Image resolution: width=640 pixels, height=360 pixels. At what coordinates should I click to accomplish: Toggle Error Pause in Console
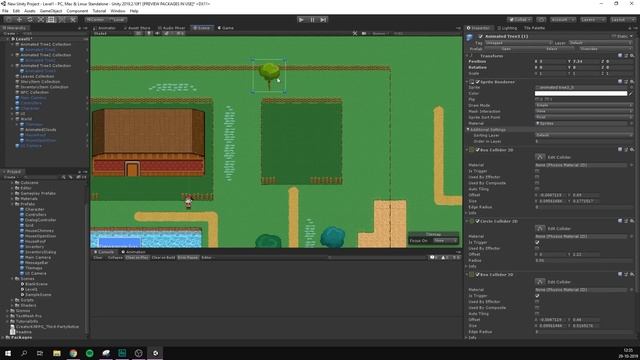188,258
